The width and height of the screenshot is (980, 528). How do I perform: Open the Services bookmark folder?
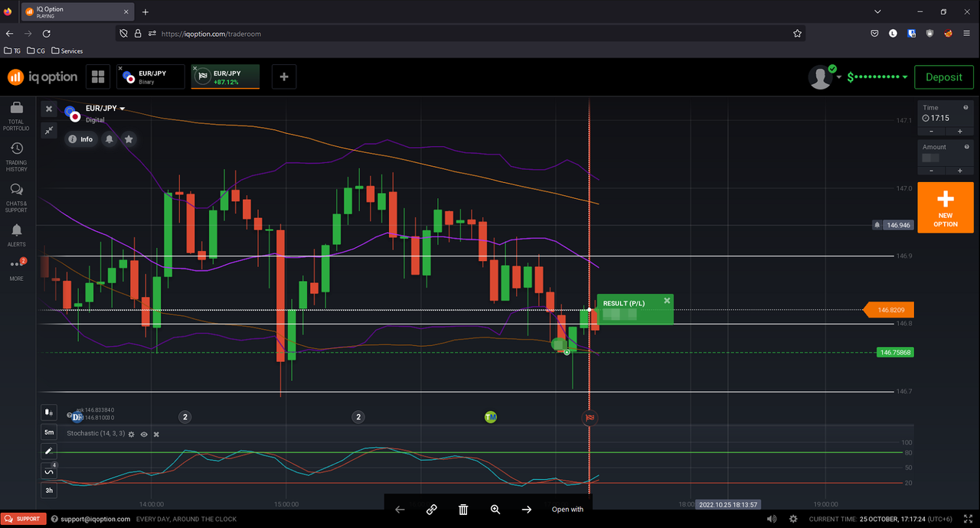point(67,51)
